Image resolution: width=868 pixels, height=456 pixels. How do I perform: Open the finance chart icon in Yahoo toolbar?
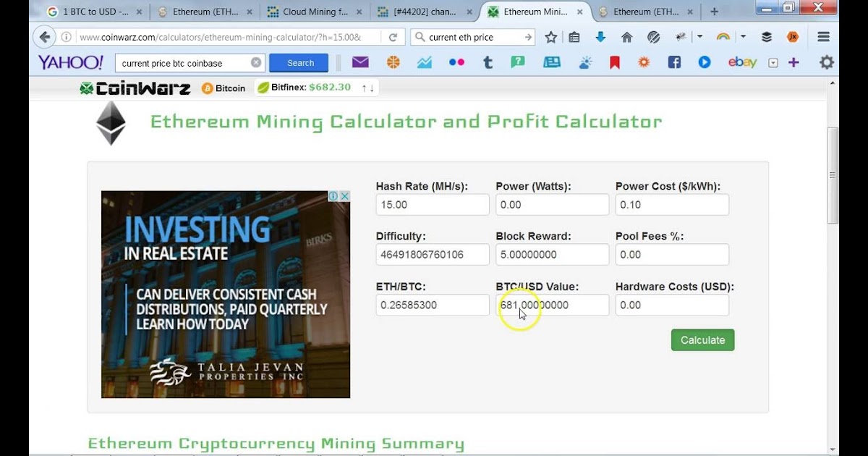(x=425, y=62)
